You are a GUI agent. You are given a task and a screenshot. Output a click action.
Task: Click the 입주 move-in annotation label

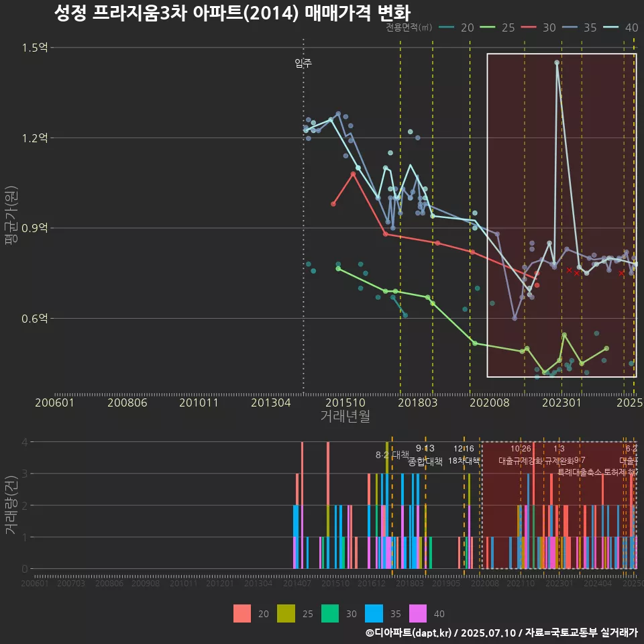tap(303, 63)
